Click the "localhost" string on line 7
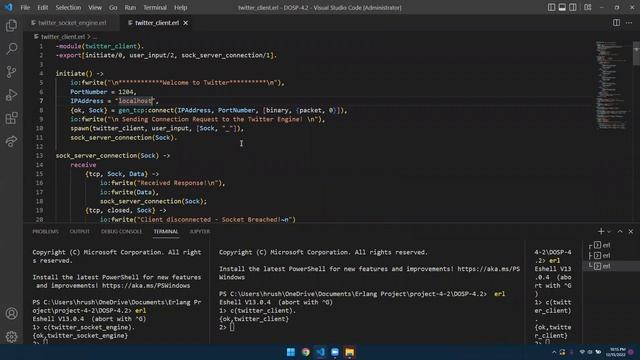The width and height of the screenshot is (640, 360). (136, 101)
